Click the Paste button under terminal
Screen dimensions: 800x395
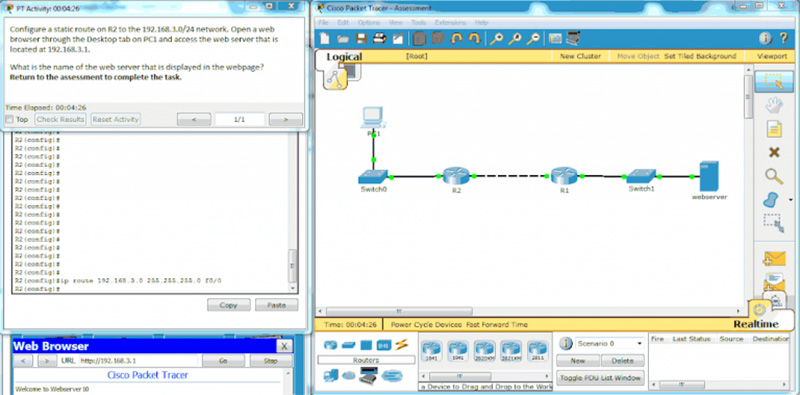click(x=277, y=305)
